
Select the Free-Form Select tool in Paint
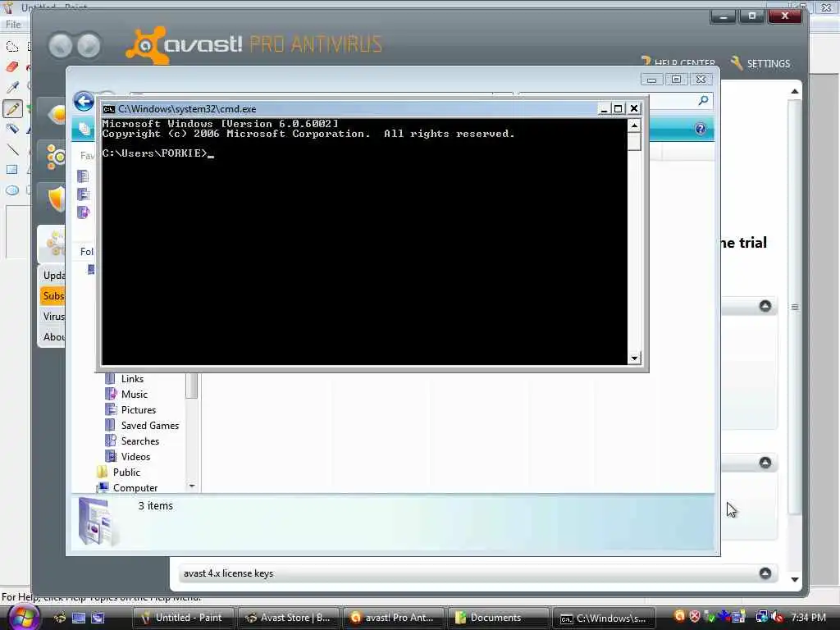tap(11, 47)
